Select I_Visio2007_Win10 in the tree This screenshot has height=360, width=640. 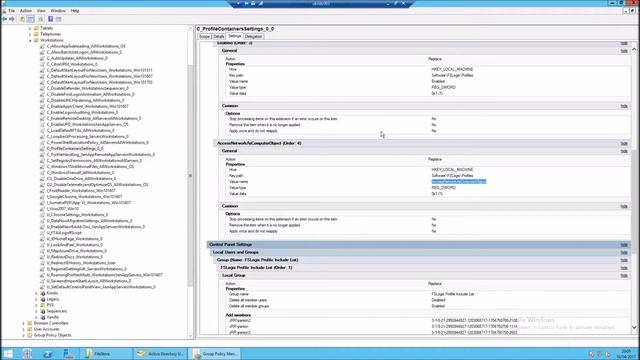click(62, 209)
